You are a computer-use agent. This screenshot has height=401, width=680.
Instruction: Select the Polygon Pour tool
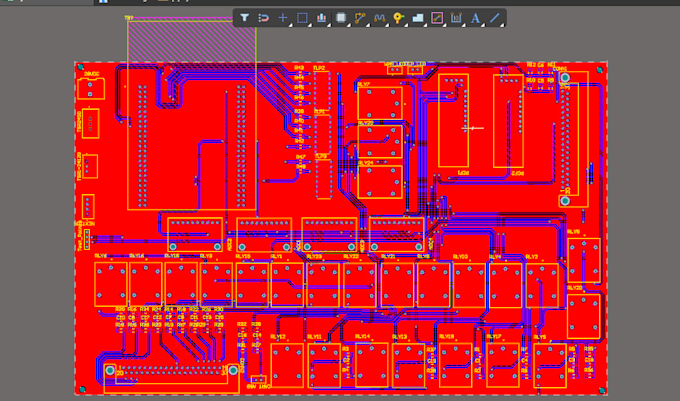(x=418, y=18)
